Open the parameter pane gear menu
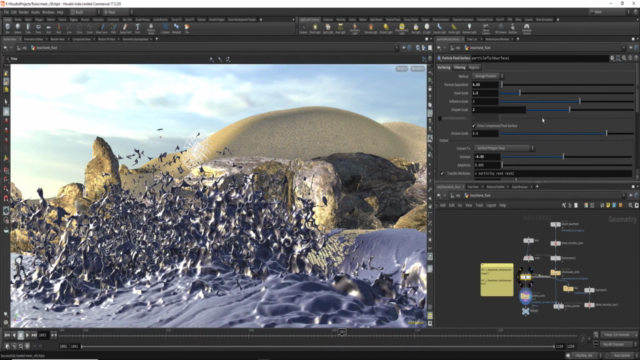The height and width of the screenshot is (360, 640). coord(612,58)
